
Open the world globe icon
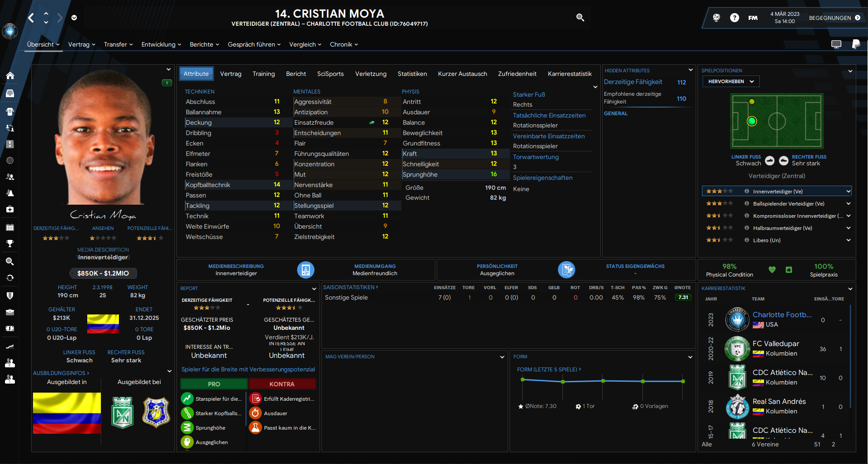(x=716, y=18)
